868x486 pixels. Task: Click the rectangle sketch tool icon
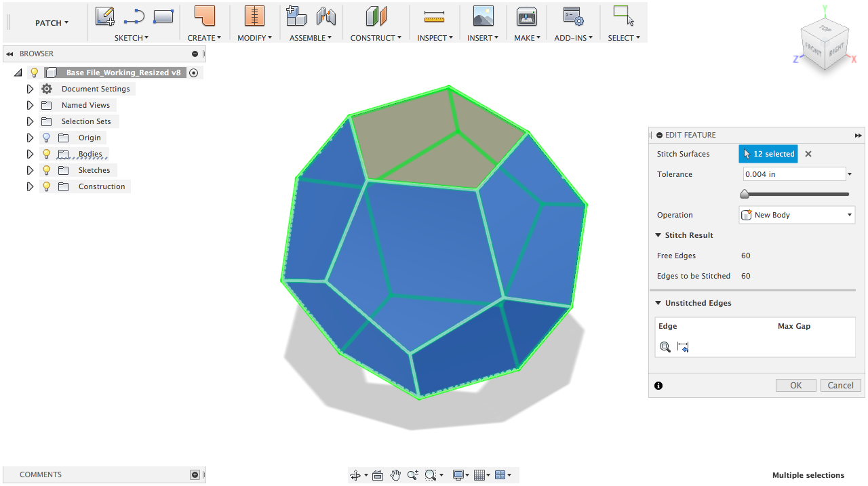tap(163, 16)
